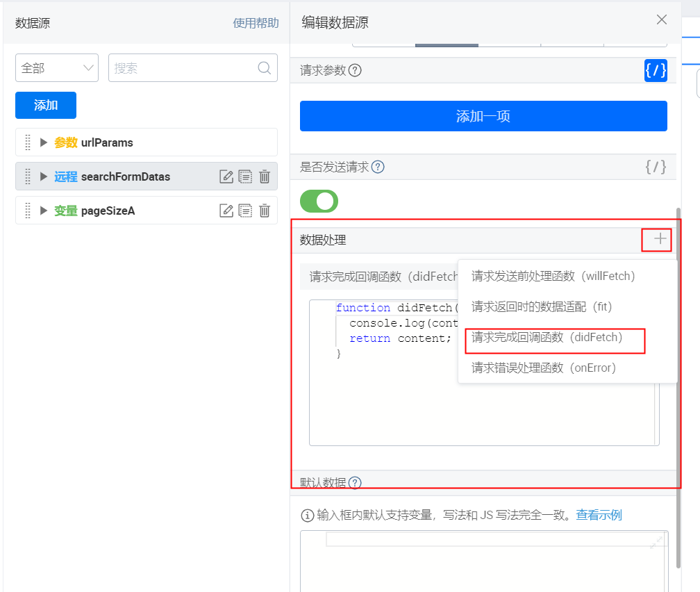Copy searchFormDatas via its list icon
700x592 pixels.
[x=245, y=177]
